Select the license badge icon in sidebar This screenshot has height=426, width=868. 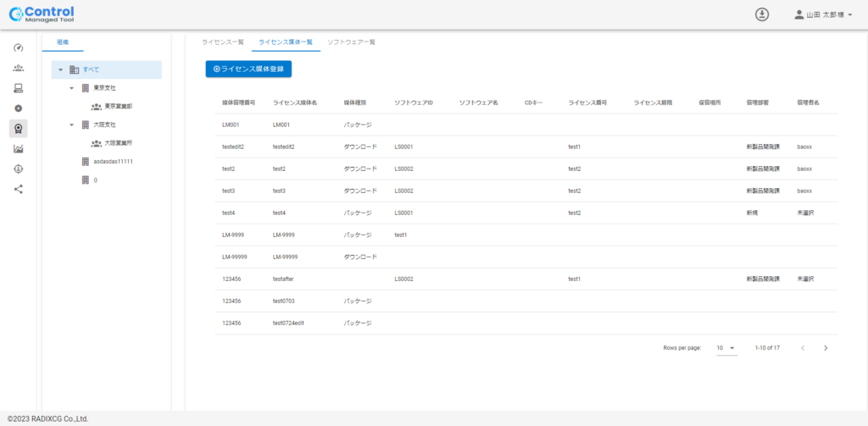[x=19, y=129]
